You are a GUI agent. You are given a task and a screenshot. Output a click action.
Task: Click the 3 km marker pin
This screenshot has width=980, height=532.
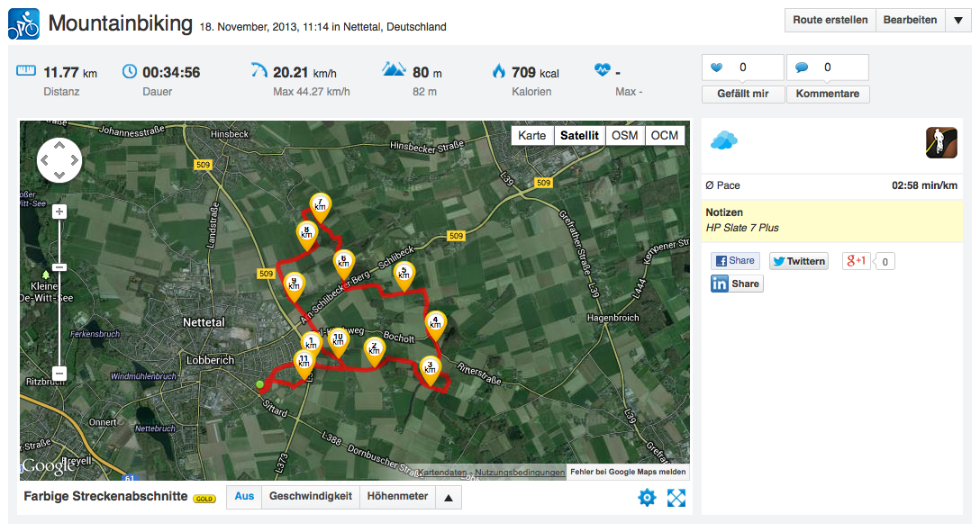430,371
